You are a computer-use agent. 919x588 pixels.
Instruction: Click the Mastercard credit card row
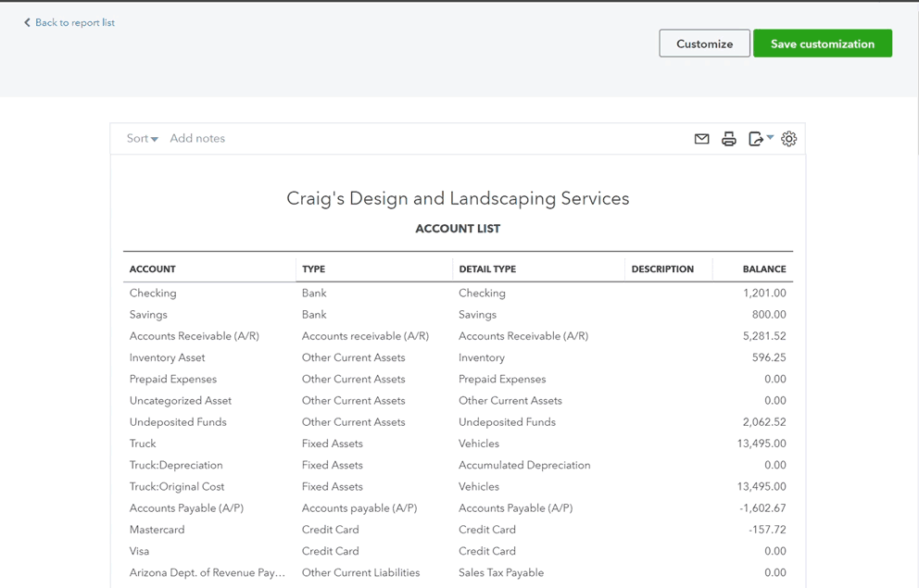157,529
